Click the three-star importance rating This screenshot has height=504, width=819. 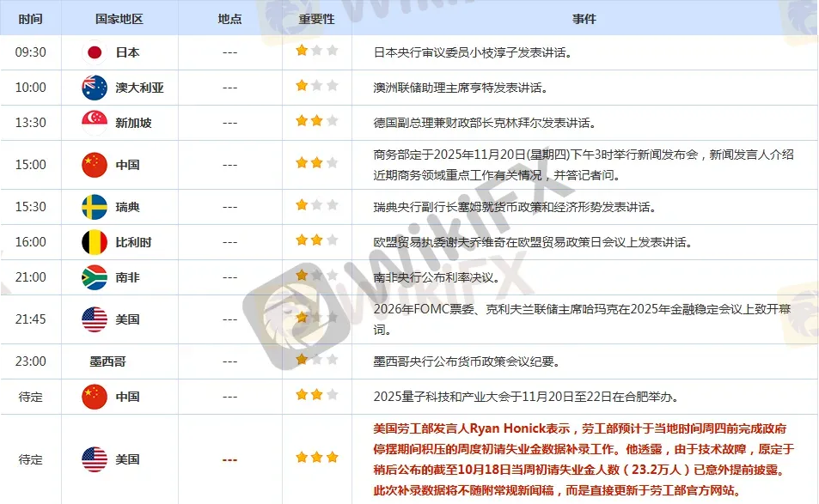point(316,458)
